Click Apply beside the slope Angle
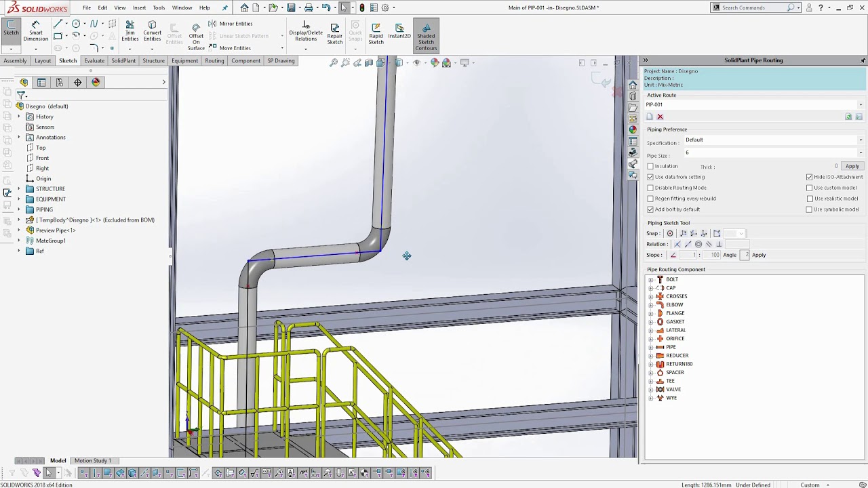The height and width of the screenshot is (488, 868). coord(759,255)
